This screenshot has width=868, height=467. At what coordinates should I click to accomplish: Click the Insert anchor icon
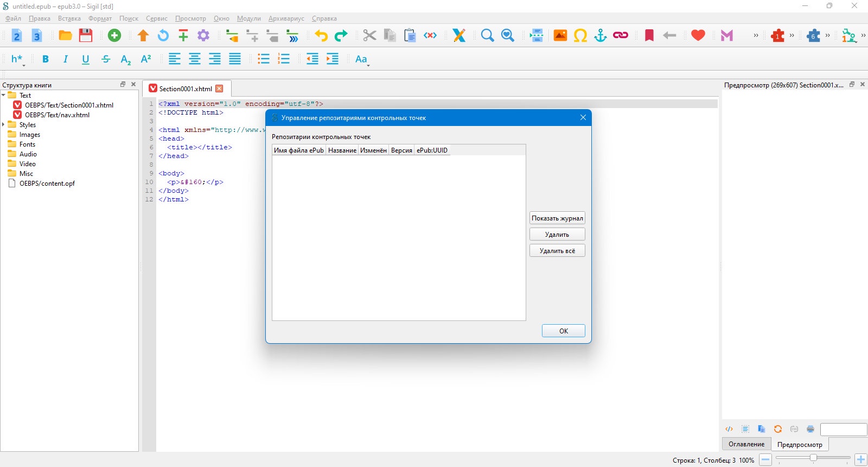pyautogui.click(x=601, y=36)
